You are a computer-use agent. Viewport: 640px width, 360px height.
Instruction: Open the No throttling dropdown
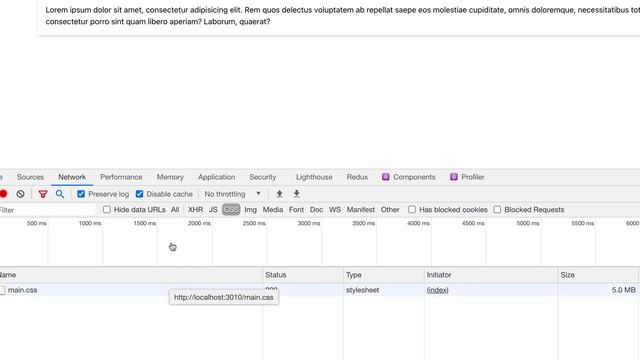pos(233,194)
